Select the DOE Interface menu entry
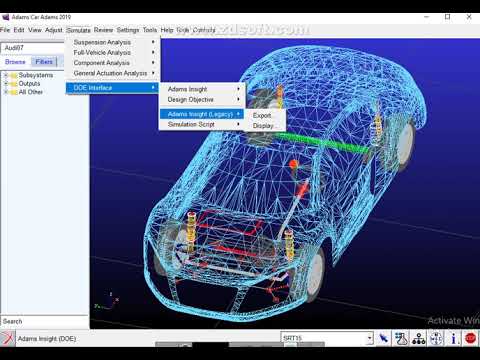The height and width of the screenshot is (360, 480). pyautogui.click(x=112, y=88)
